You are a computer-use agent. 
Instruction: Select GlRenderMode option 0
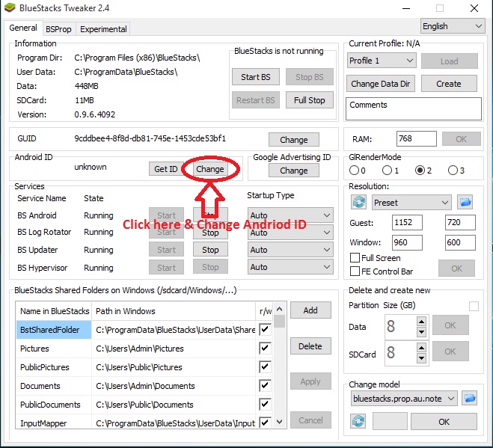coord(354,171)
